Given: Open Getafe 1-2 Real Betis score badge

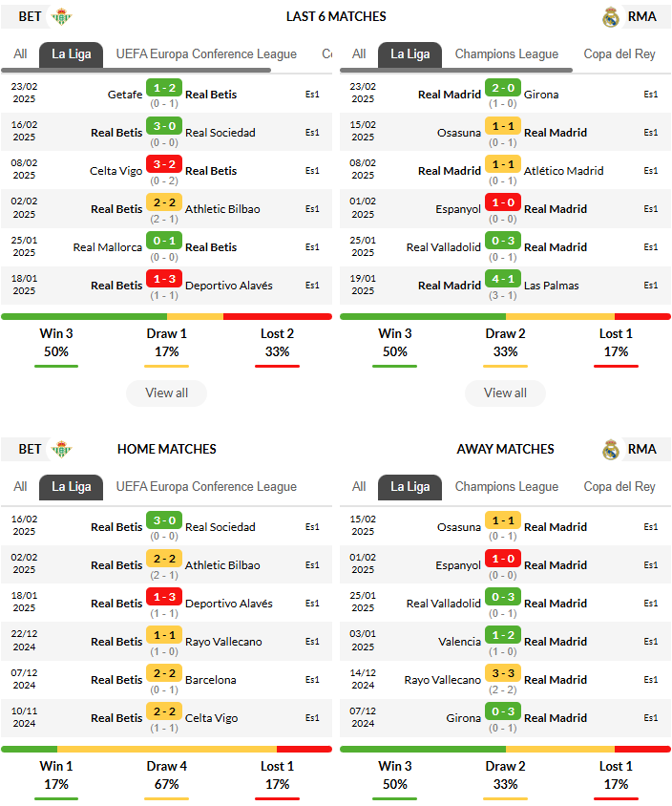Looking at the screenshot, I should [164, 88].
